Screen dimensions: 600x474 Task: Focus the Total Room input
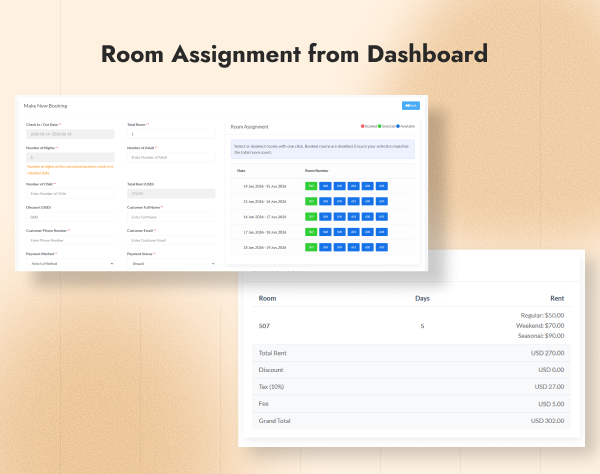(x=171, y=134)
